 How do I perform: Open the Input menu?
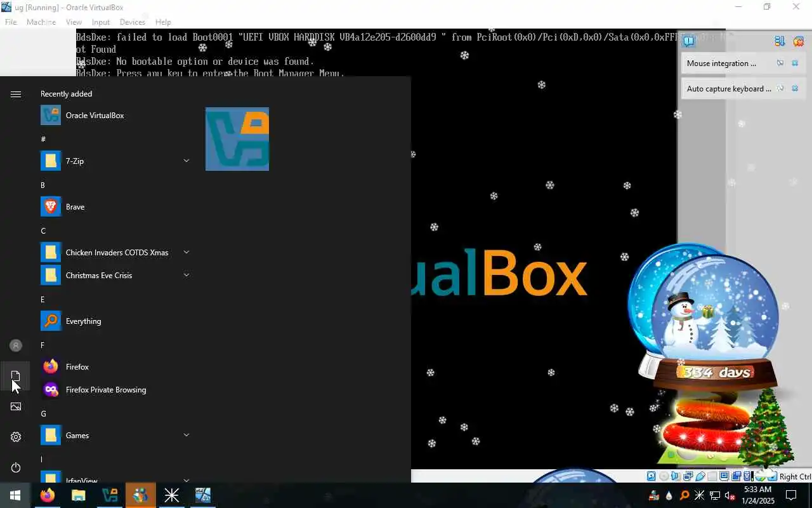pyautogui.click(x=101, y=22)
